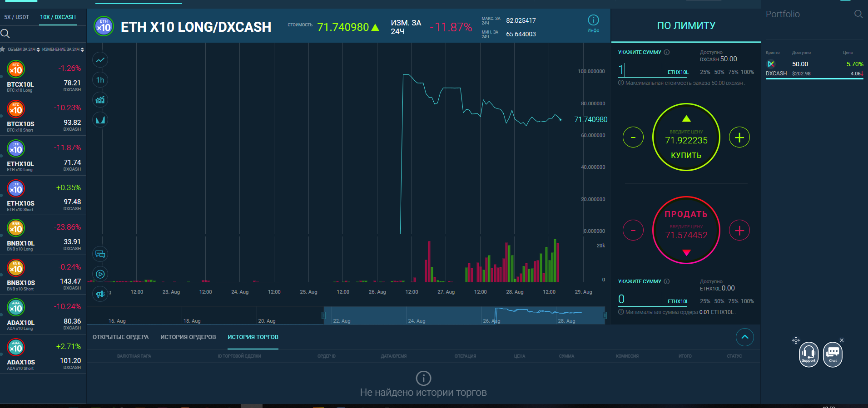Grab the left chart range navigator handle
Viewport: 868px width, 408px height.
coord(324,315)
